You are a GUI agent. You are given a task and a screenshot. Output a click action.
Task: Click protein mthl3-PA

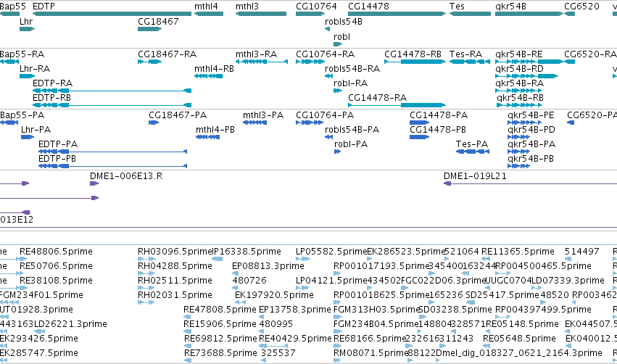pos(255,123)
